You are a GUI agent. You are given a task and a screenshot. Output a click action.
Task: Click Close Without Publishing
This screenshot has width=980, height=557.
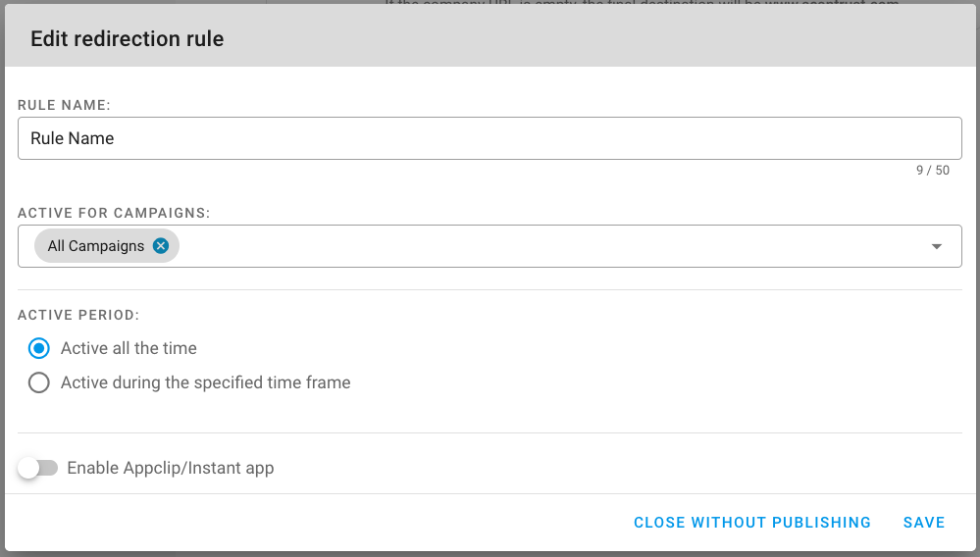[751, 523]
